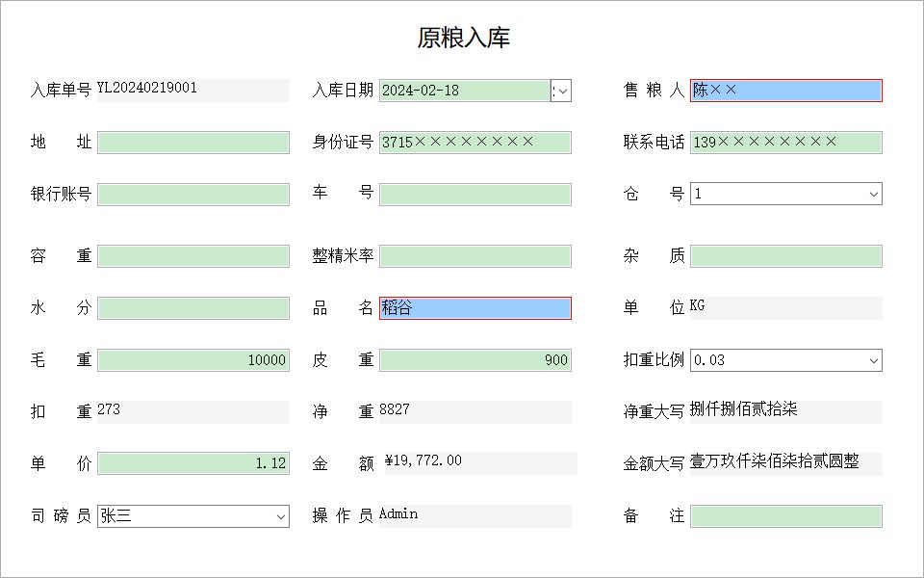Click the 售粮人 name field
This screenshot has width=924, height=578.
[786, 91]
